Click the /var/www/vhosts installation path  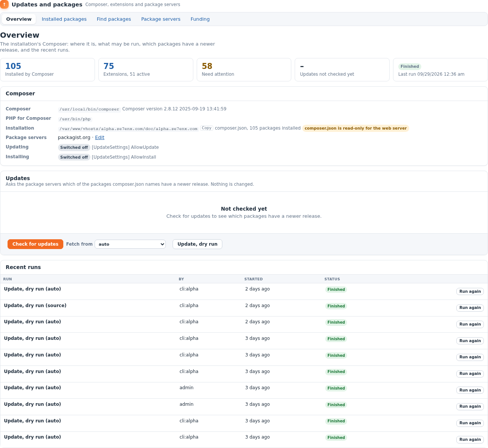pyautogui.click(x=129, y=128)
